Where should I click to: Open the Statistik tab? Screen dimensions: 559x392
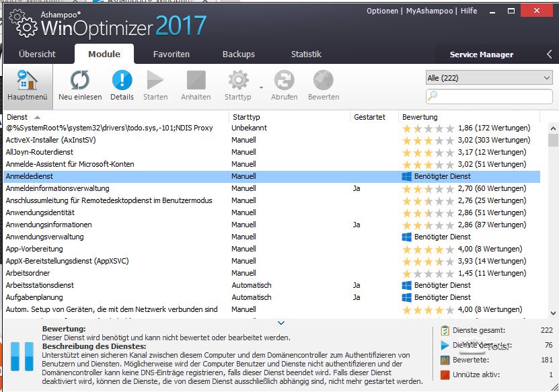[306, 54]
